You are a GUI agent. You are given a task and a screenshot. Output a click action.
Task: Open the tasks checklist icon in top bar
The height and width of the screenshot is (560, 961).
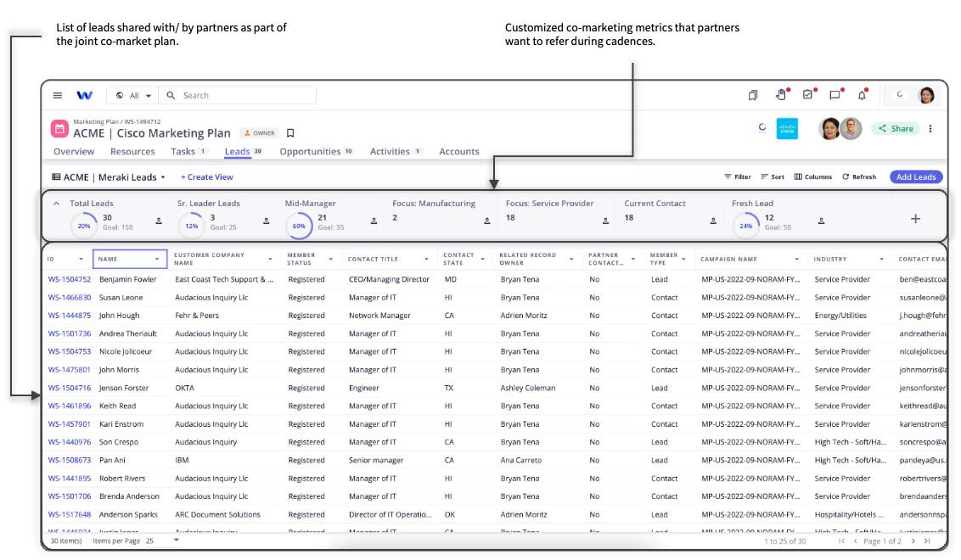808,94
